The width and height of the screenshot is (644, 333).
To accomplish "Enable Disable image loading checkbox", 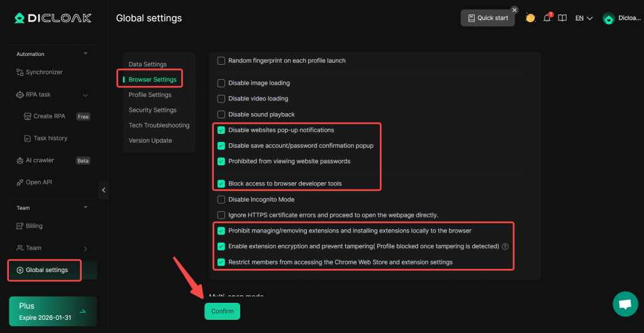I will coord(221,83).
